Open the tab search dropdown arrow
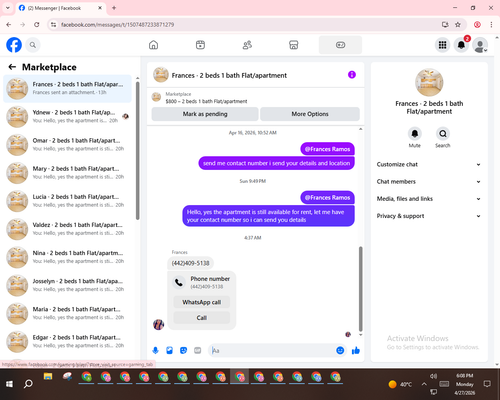The width and height of the screenshot is (500, 400). (8, 8)
